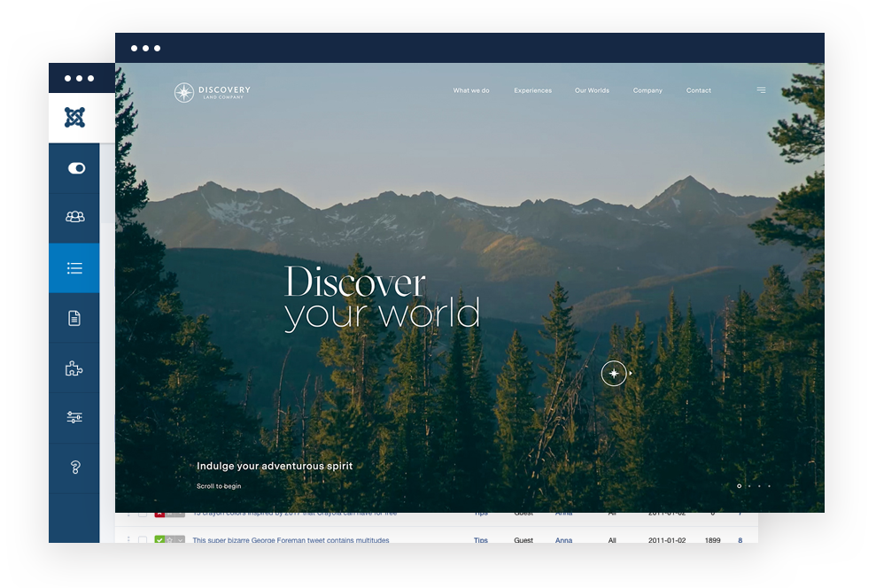
Task: Click the 'All' language cell on the George Foreman row
Action: (x=612, y=540)
